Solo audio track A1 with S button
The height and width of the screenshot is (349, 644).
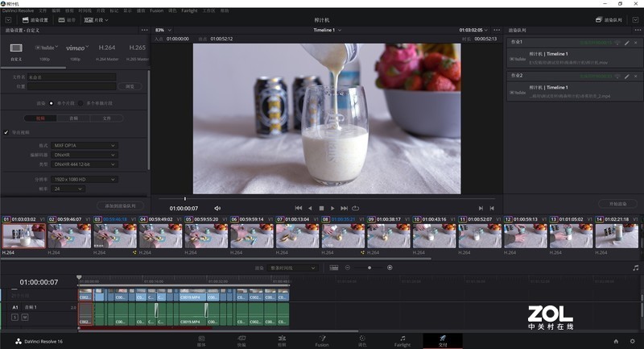tap(14, 318)
